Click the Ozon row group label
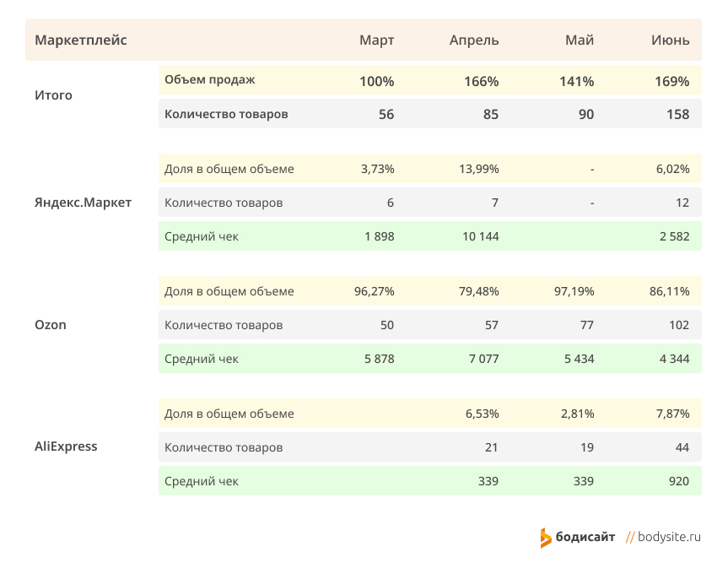728x579 pixels. coord(51,324)
